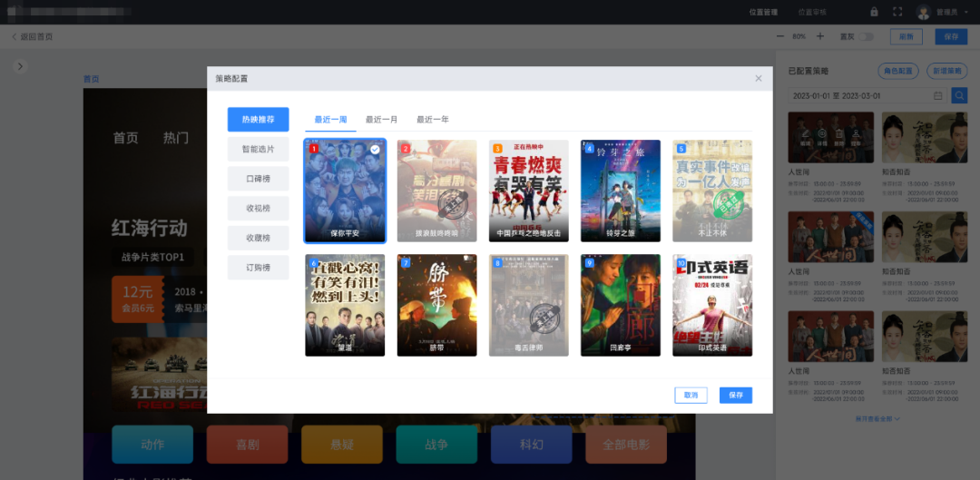Go back via the 返回首页 arrow link
980x480 pixels.
(x=33, y=37)
